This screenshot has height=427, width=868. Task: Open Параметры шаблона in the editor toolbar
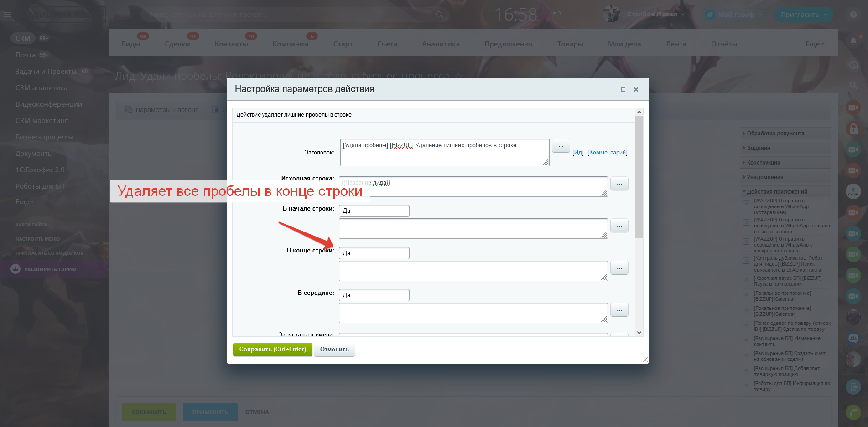(162, 110)
